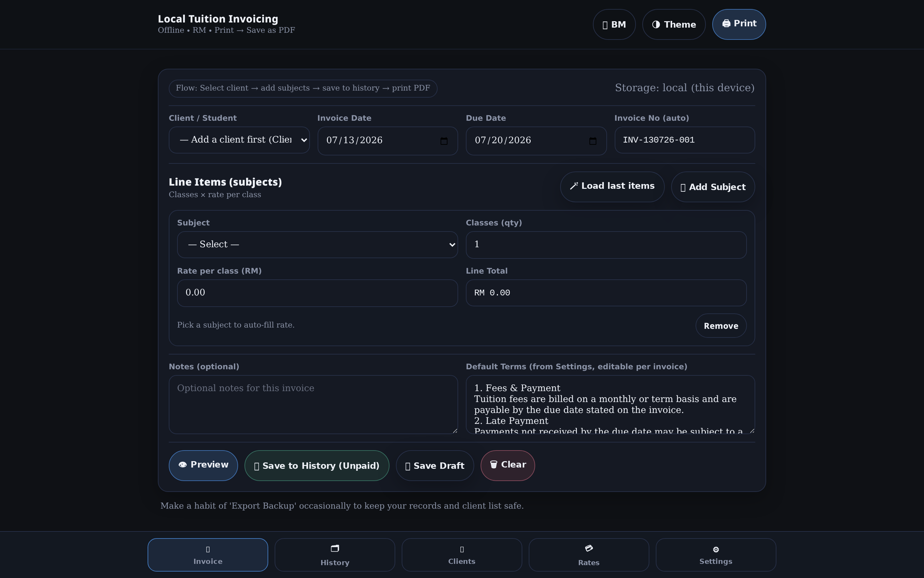Open the Rates tab

[589, 555]
